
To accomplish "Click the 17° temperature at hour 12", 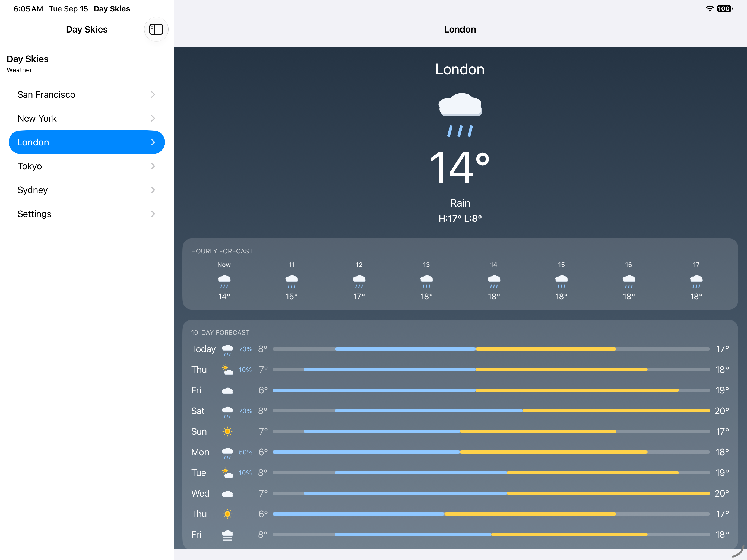I will coord(359,296).
